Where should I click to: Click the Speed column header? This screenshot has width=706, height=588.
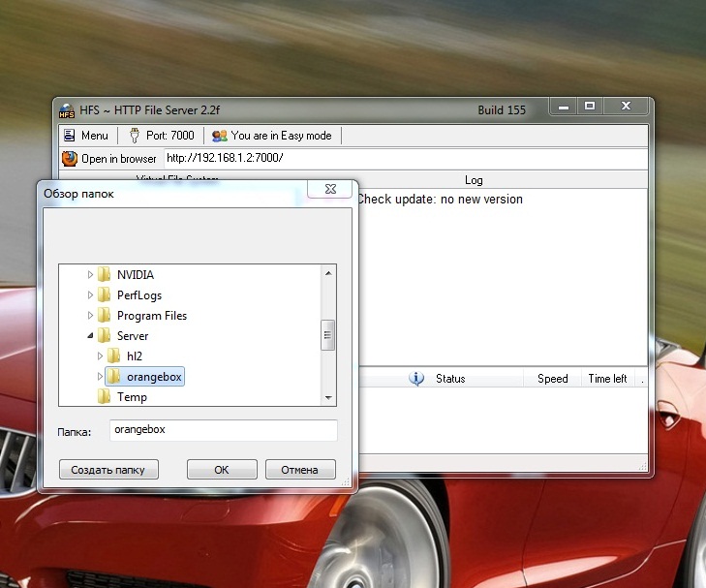(x=553, y=379)
